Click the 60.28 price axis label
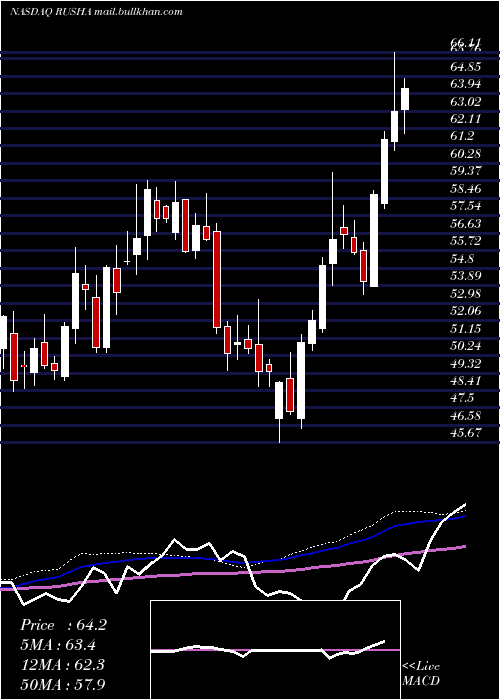This screenshot has height=700, width=500. tap(466, 154)
